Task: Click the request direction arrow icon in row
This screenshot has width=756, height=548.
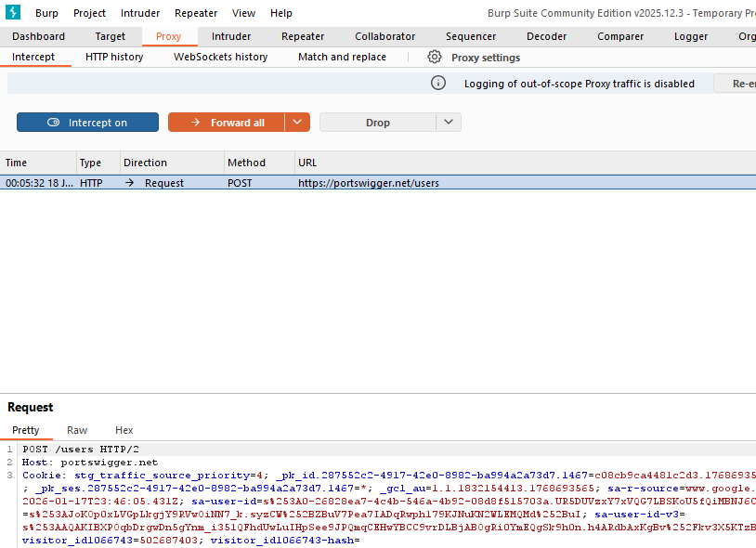Action: 129,183
